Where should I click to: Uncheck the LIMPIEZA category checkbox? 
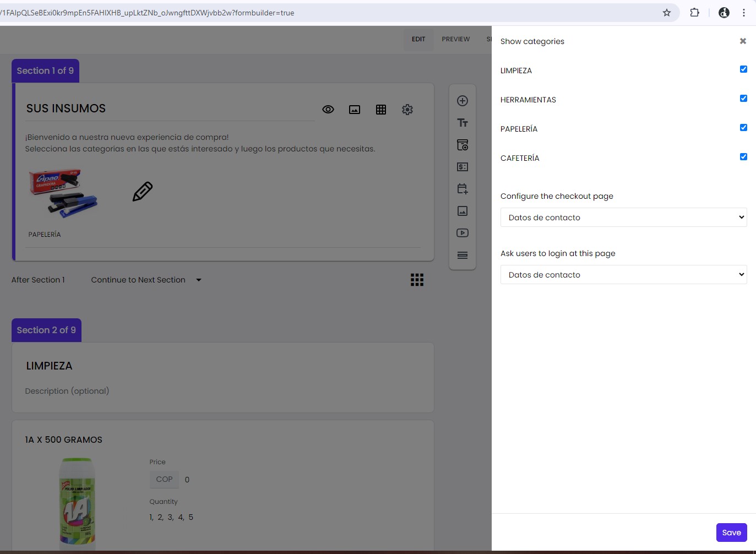tap(743, 69)
